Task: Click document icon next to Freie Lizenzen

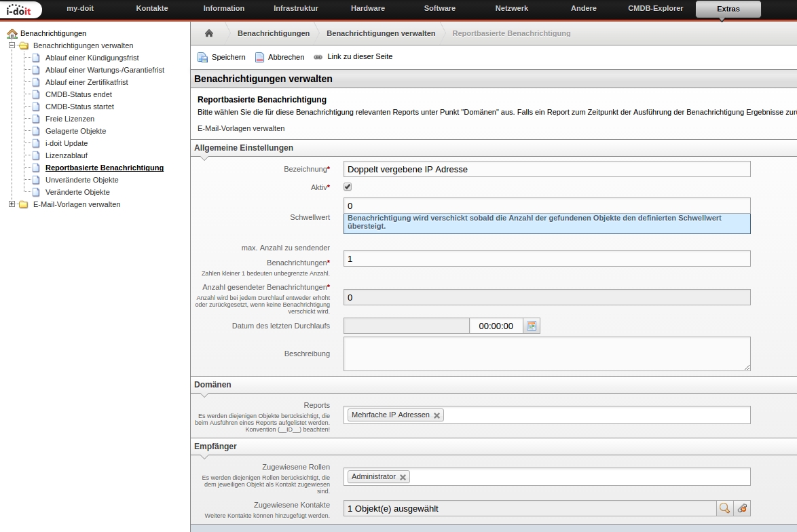Action: tap(36, 119)
